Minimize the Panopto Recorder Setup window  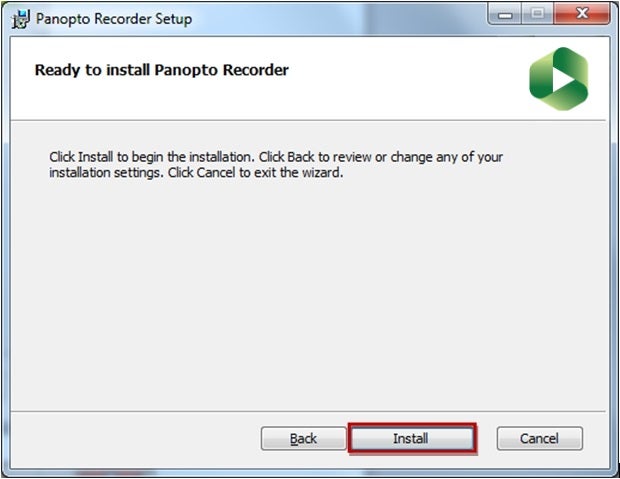[505, 15]
